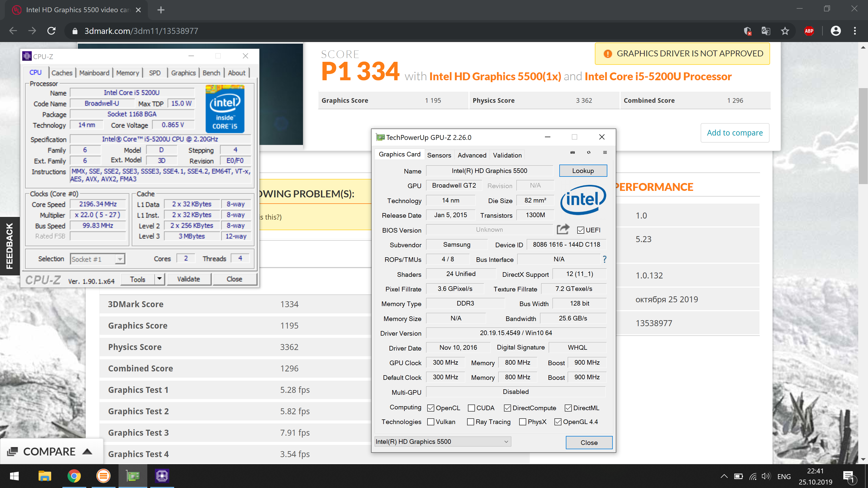
Task: Toggle the DirectCompute checkbox
Action: (507, 408)
